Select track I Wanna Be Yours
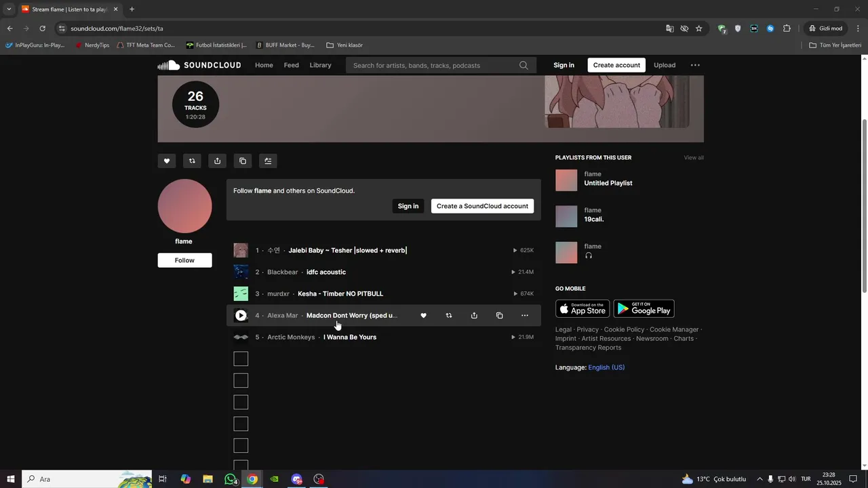868x488 pixels. coord(350,337)
